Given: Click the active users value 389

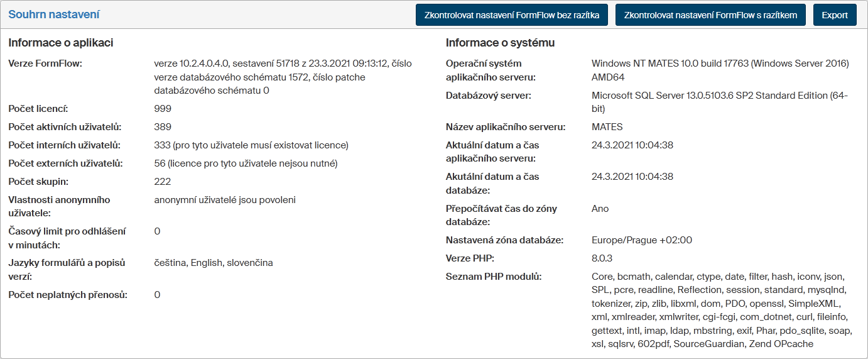Looking at the screenshot, I should (163, 127).
